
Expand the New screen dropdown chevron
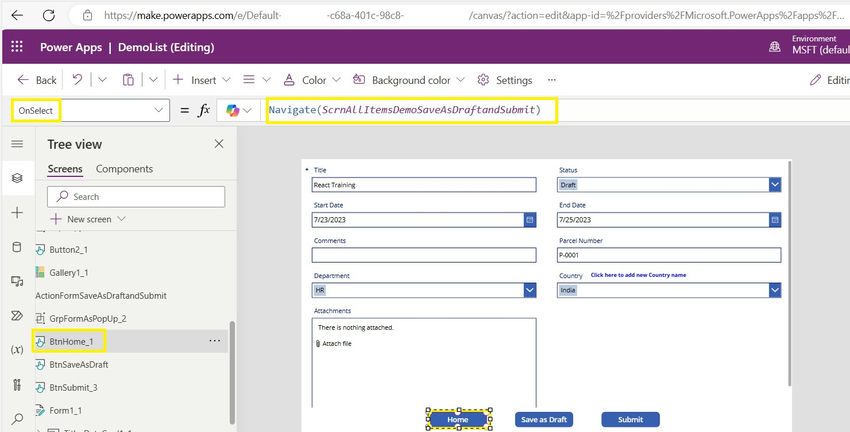coord(121,219)
